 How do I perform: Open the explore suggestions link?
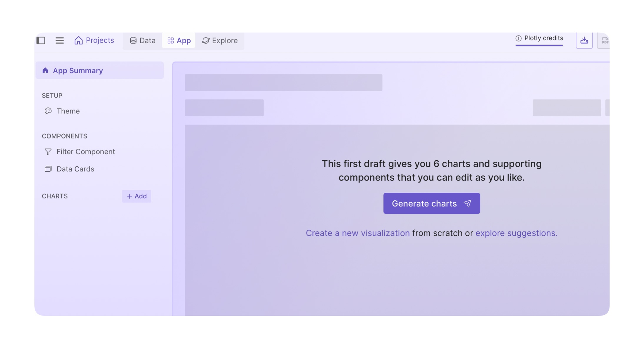[516, 233]
